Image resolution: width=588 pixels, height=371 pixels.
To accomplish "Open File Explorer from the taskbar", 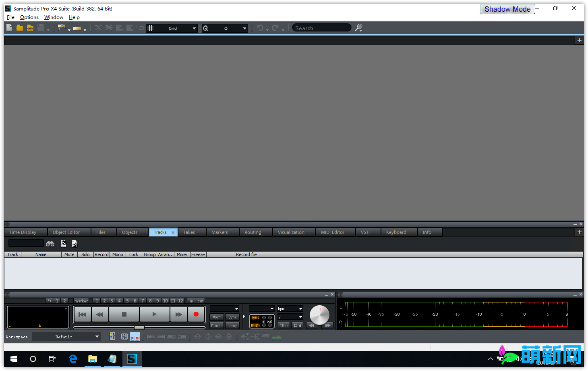I will point(93,358).
